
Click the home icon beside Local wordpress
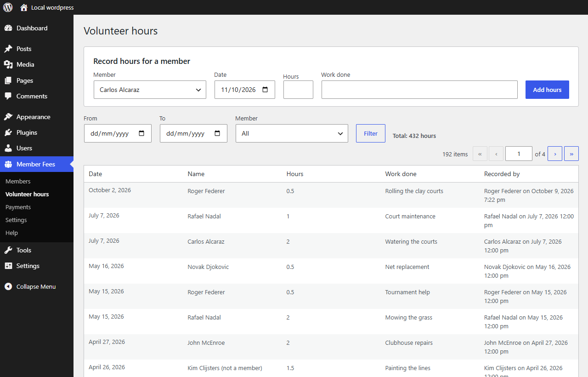coord(24,7)
